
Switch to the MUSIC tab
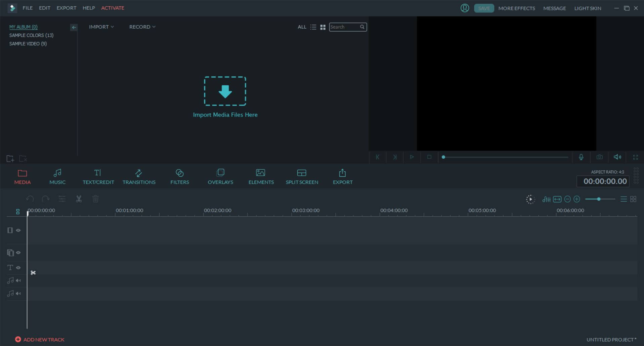point(57,177)
